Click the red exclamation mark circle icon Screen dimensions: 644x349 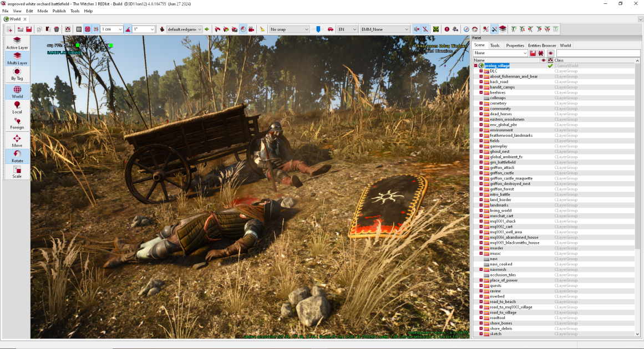click(x=447, y=29)
